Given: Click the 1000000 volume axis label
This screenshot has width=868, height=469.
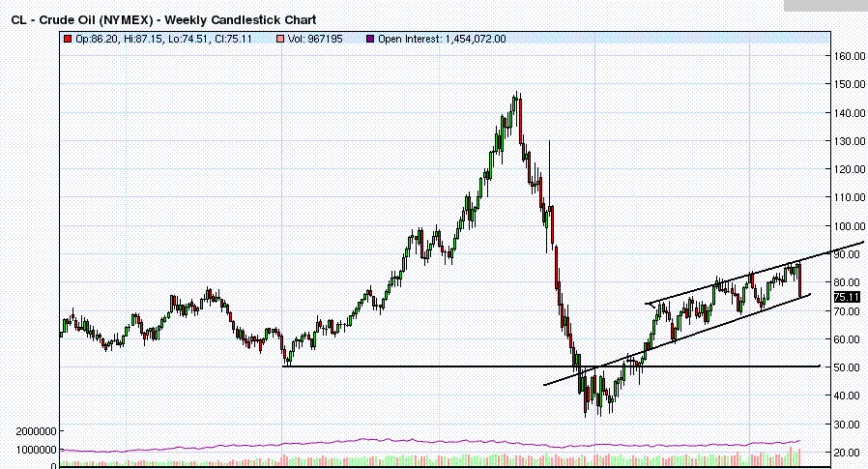Looking at the screenshot, I should tap(37, 451).
